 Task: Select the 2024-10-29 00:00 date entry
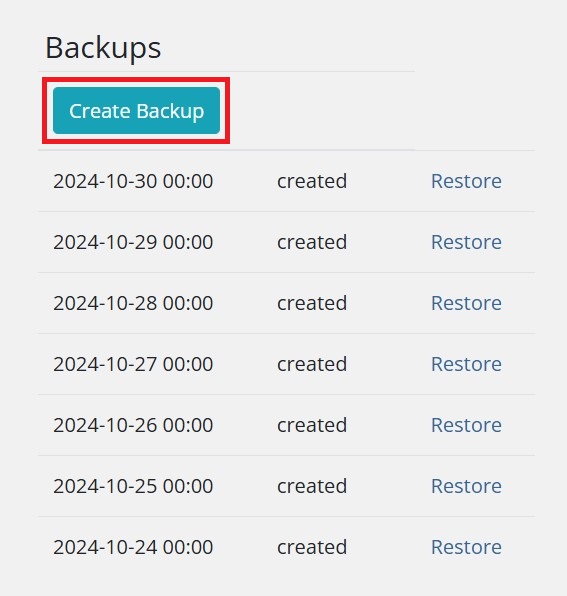click(x=133, y=242)
